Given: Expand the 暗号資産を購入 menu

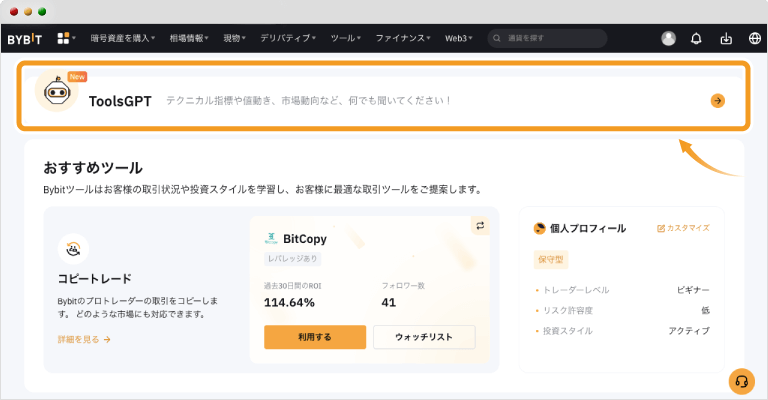Looking at the screenshot, I should 122,38.
